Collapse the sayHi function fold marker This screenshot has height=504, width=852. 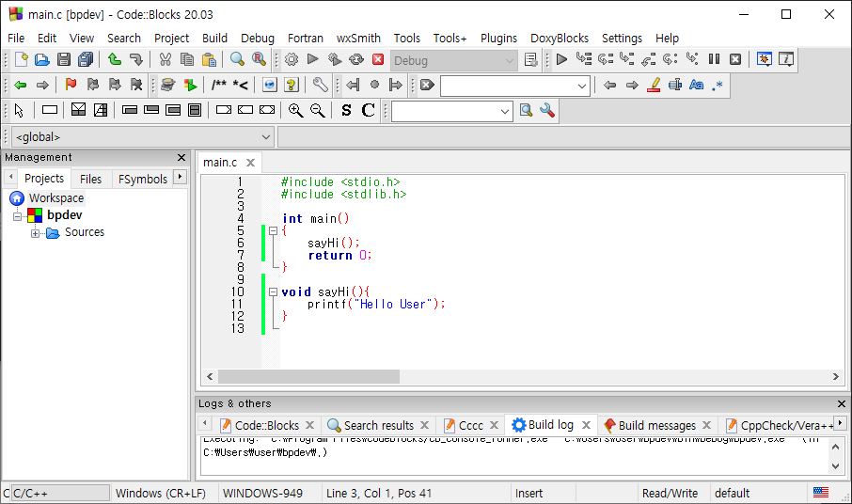(274, 291)
